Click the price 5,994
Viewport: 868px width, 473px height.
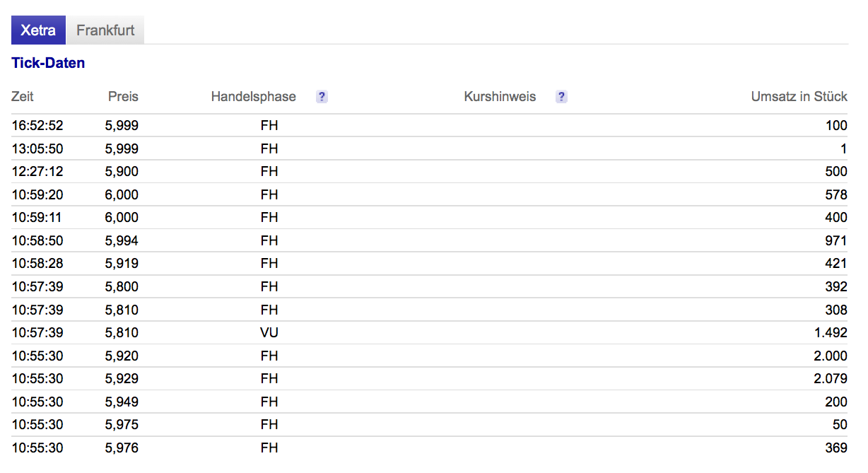pos(122,240)
